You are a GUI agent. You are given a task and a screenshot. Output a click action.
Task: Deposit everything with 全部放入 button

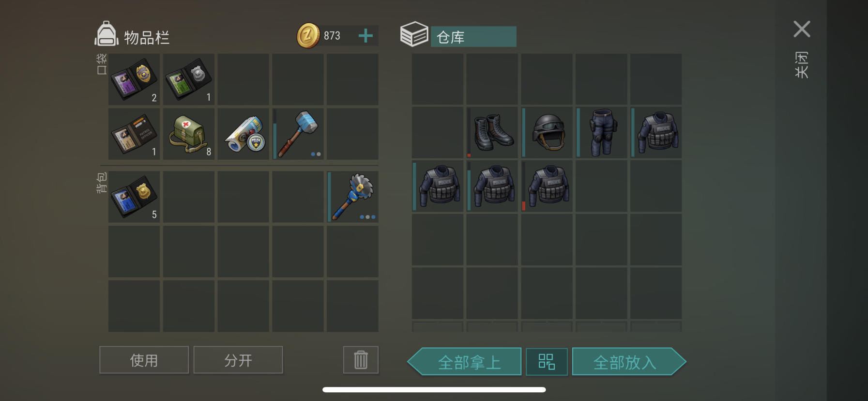629,361
